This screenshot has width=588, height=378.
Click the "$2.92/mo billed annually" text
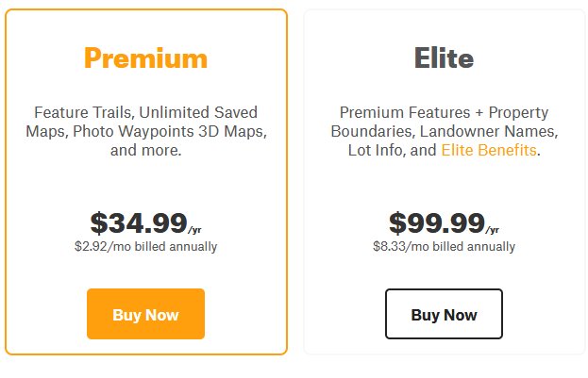pos(145,247)
